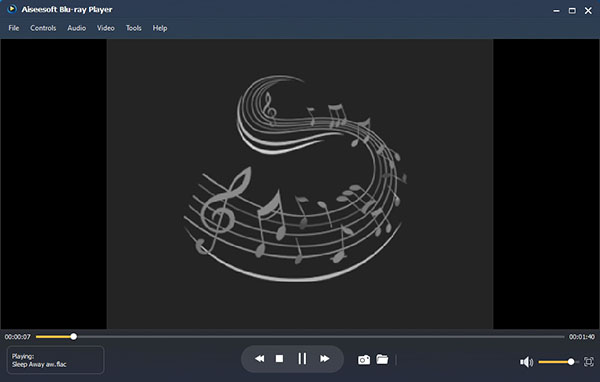This screenshot has height=382, width=600.
Task: Click the fast forward button
Action: (324, 359)
